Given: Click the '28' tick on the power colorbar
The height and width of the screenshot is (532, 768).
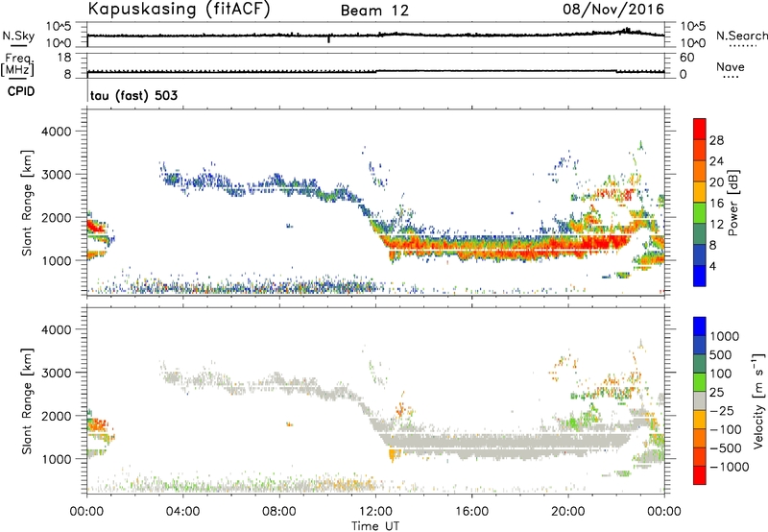Looking at the screenshot, I should [716, 140].
